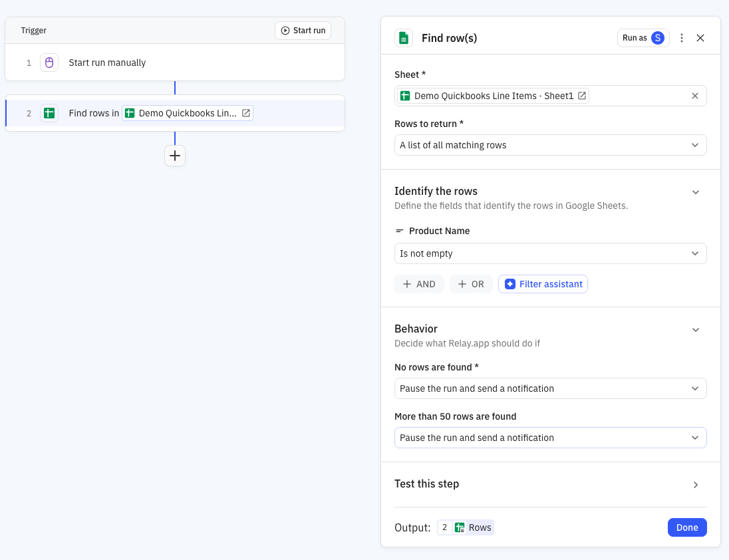Viewport: 729px width, 560px height.
Task: Add an AND condition
Action: tap(419, 284)
